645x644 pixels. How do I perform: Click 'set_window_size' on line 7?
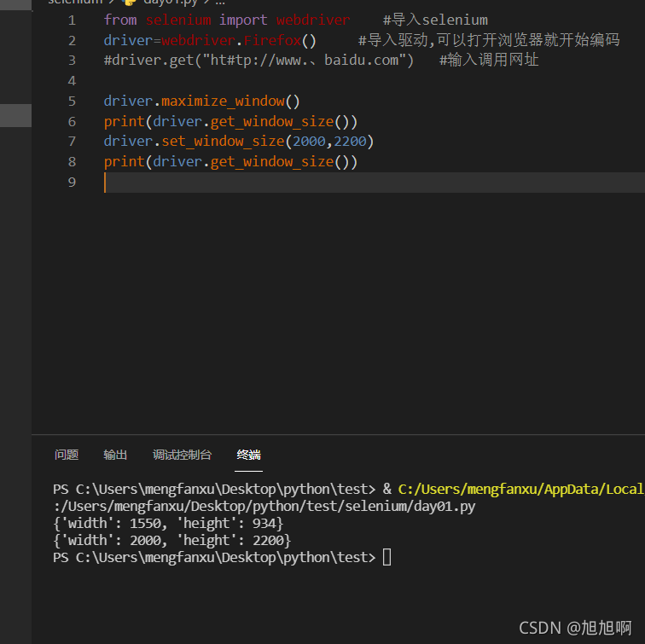223,142
